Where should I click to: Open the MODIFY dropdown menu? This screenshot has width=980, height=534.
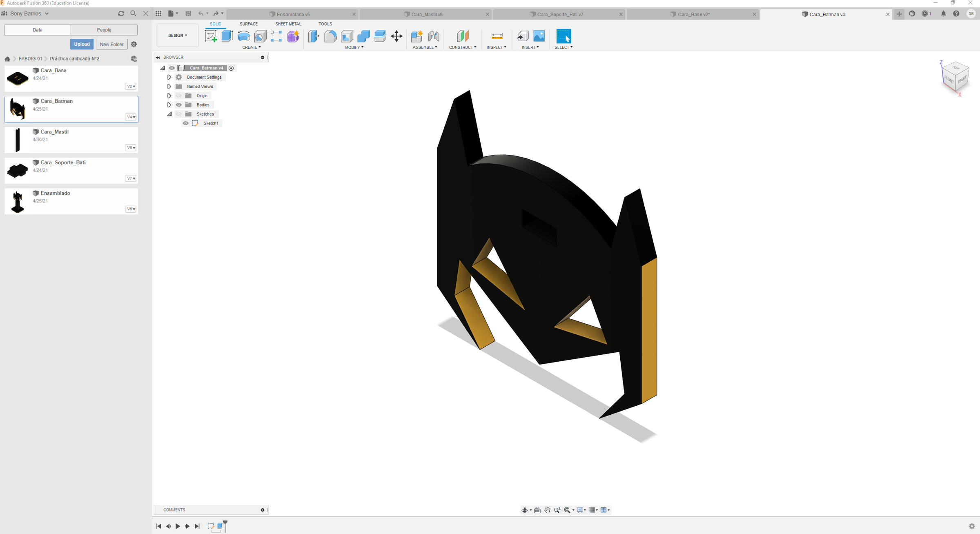point(354,47)
